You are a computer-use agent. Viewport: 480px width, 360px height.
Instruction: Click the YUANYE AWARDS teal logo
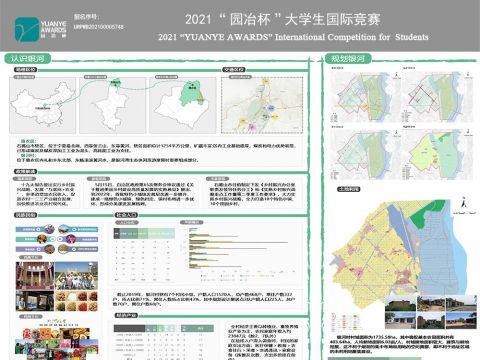[x=27, y=29]
